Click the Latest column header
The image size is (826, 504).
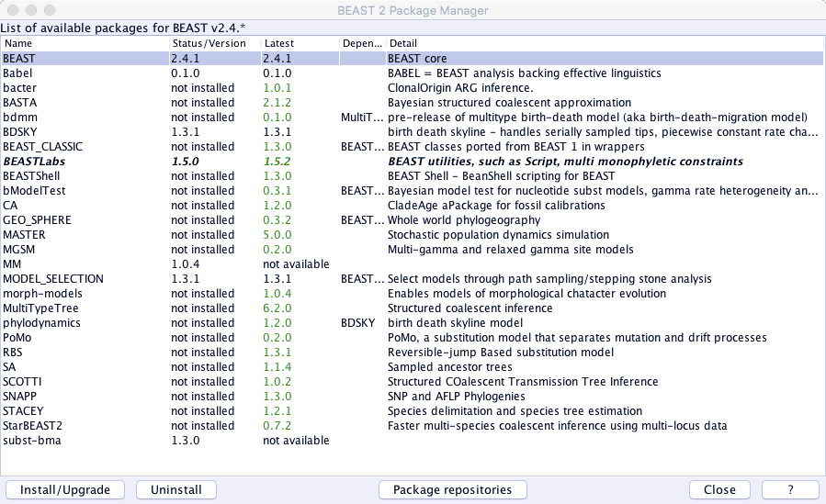pos(300,43)
